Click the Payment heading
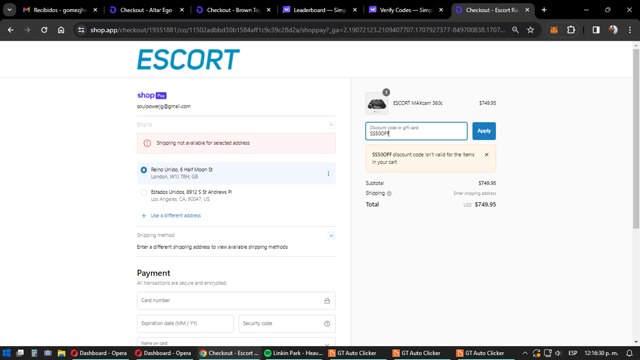 153,273
